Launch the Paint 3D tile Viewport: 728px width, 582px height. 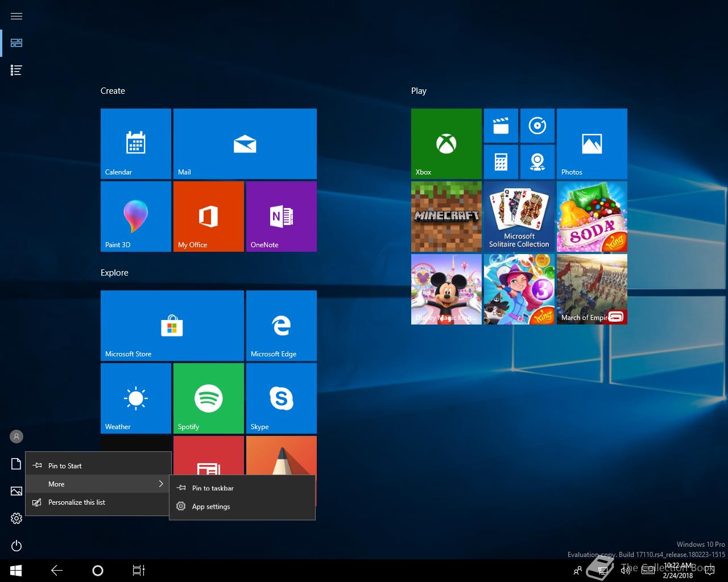pos(136,217)
